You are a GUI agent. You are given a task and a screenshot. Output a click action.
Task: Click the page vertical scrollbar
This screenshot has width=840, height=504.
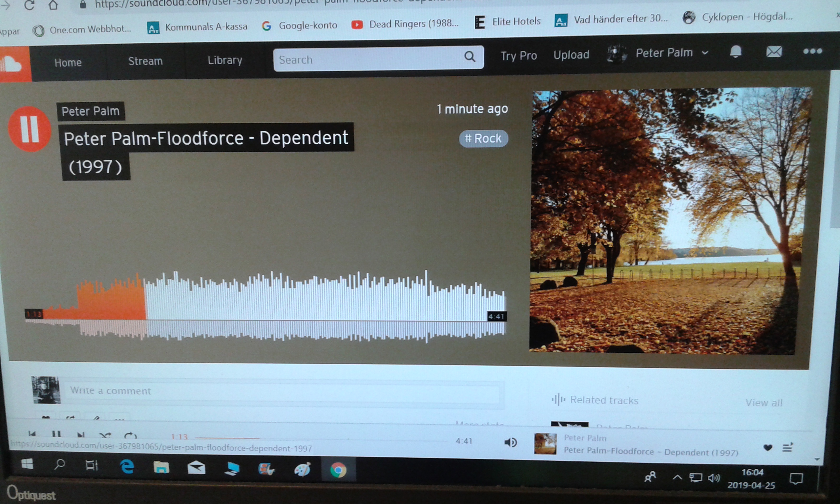[x=835, y=149]
